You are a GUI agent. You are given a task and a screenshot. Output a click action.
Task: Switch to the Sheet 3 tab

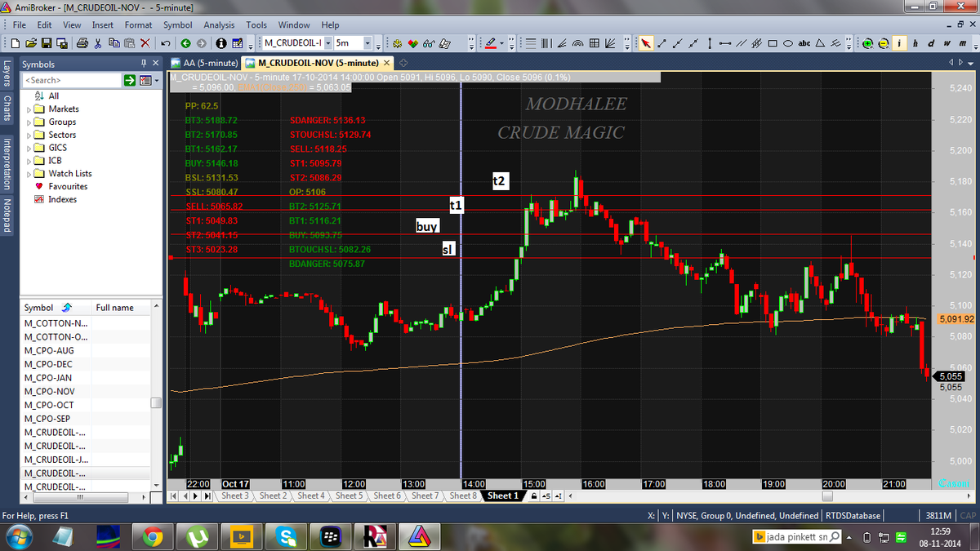(234, 495)
